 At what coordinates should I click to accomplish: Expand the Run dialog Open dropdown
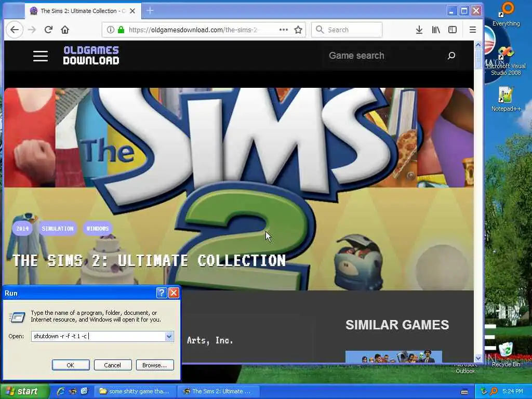click(x=169, y=336)
